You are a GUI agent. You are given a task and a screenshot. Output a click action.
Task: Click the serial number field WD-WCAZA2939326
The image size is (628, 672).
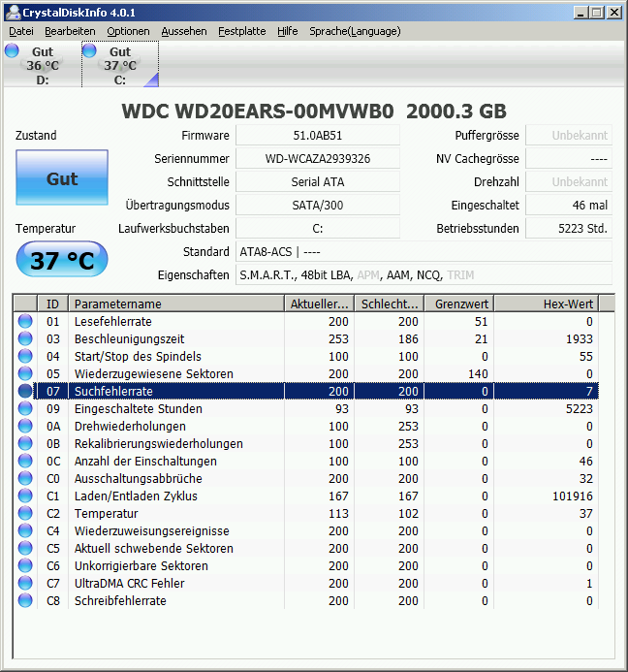coord(318,159)
